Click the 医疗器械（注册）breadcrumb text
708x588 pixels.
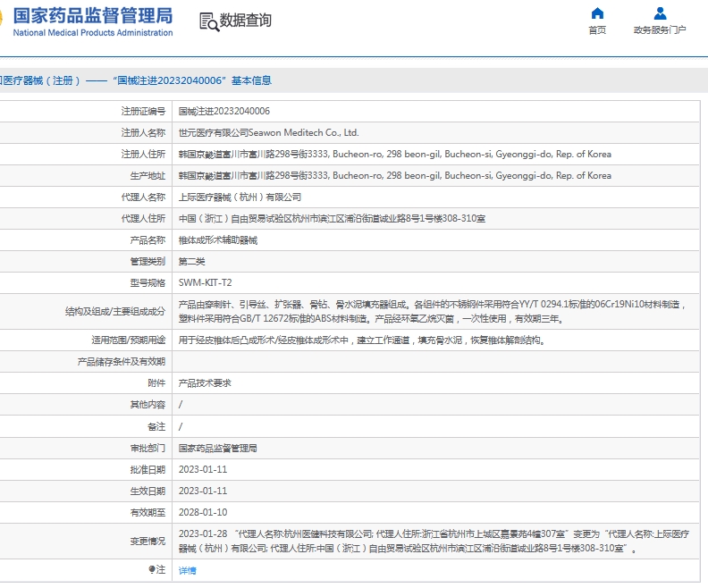point(40,80)
